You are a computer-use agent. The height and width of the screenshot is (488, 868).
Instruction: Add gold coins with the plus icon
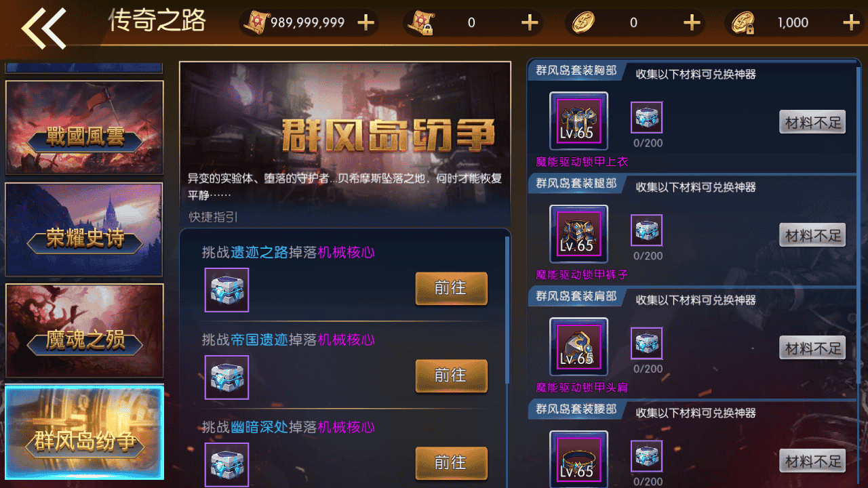click(691, 23)
